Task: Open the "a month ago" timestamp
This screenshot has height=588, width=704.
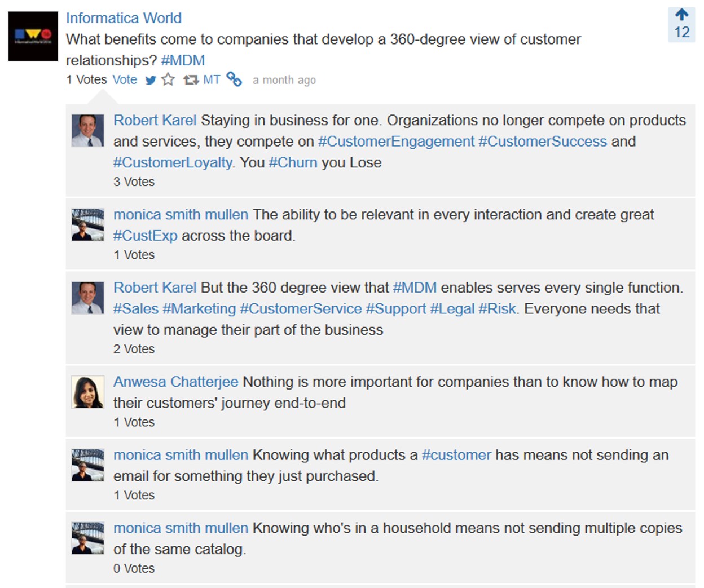Action: 284,80
